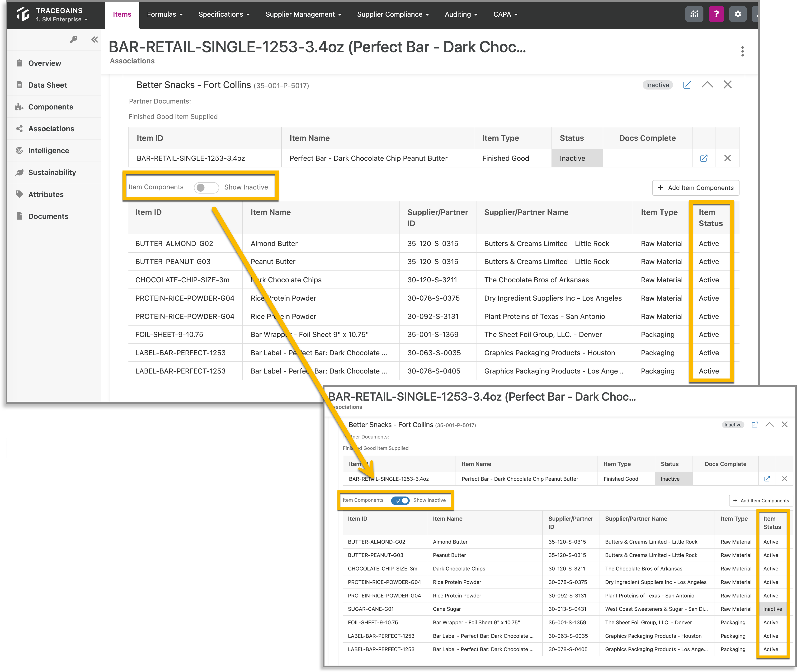Expand the SM Enterprise account dropdown
801x672 pixels.
[x=62, y=19]
